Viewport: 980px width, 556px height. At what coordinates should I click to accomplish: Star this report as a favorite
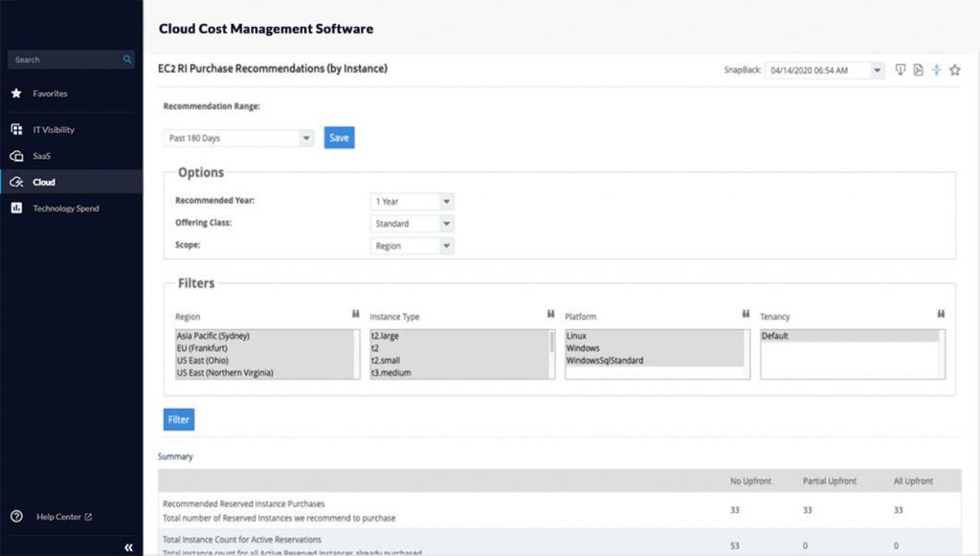click(x=954, y=69)
